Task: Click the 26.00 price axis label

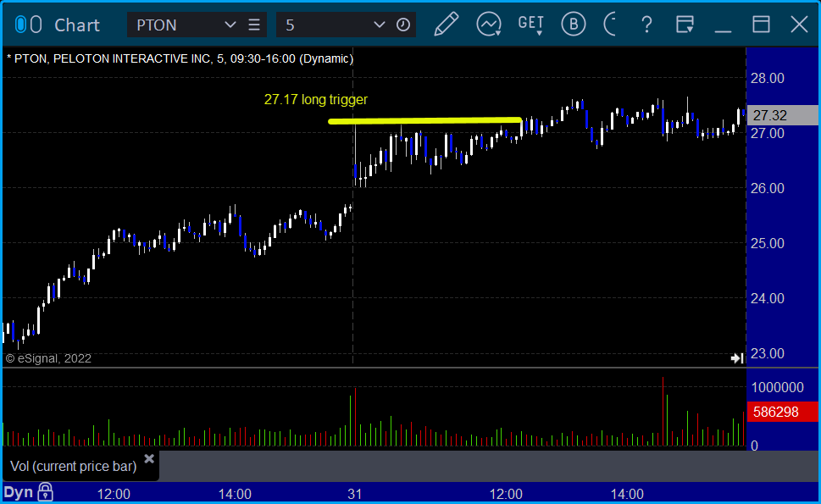Action: click(x=767, y=188)
